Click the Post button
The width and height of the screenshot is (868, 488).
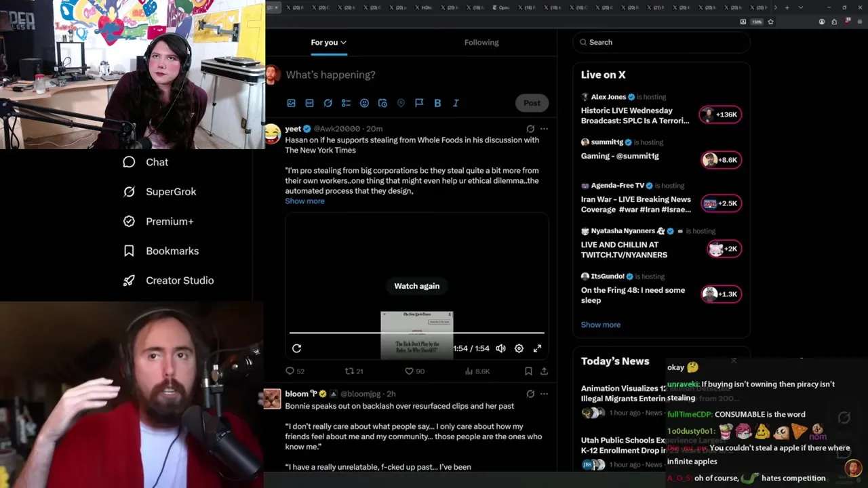pos(532,103)
